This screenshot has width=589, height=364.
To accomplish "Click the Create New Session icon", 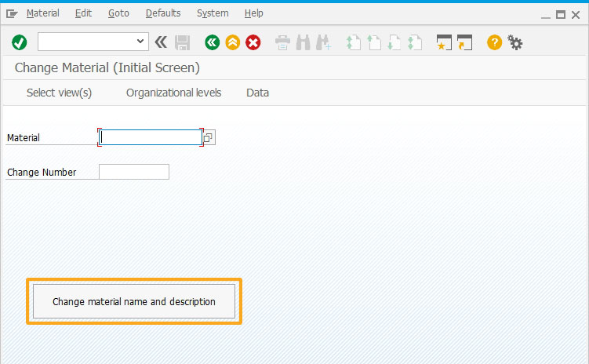I will point(444,42).
